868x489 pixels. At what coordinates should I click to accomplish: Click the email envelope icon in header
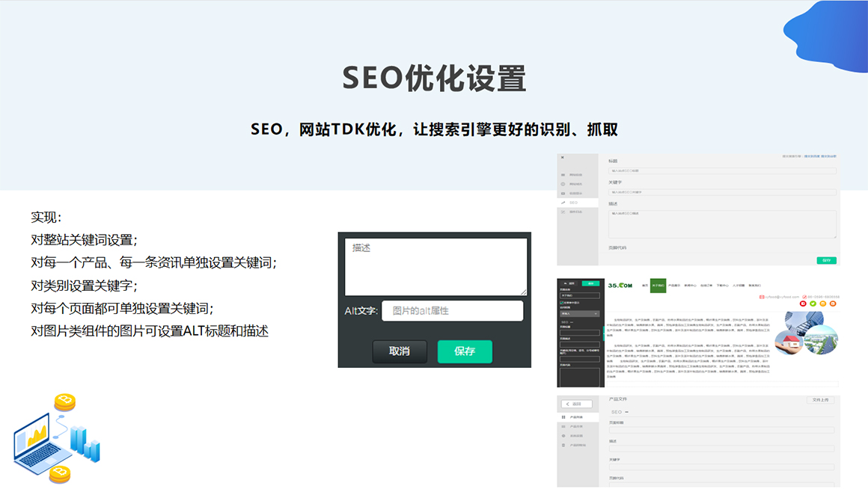762,297
